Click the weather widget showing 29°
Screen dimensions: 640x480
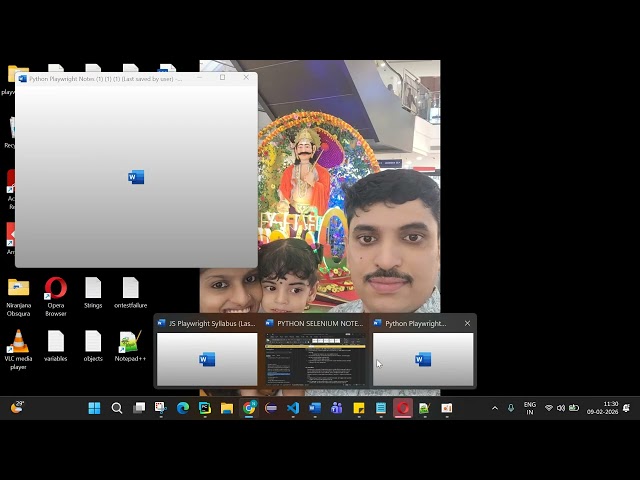(17, 407)
